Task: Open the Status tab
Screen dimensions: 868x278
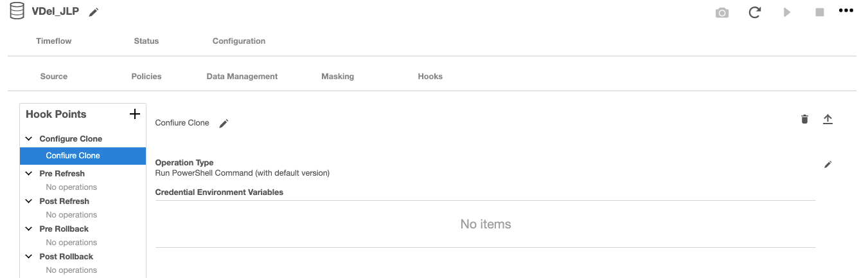Action: click(x=146, y=41)
